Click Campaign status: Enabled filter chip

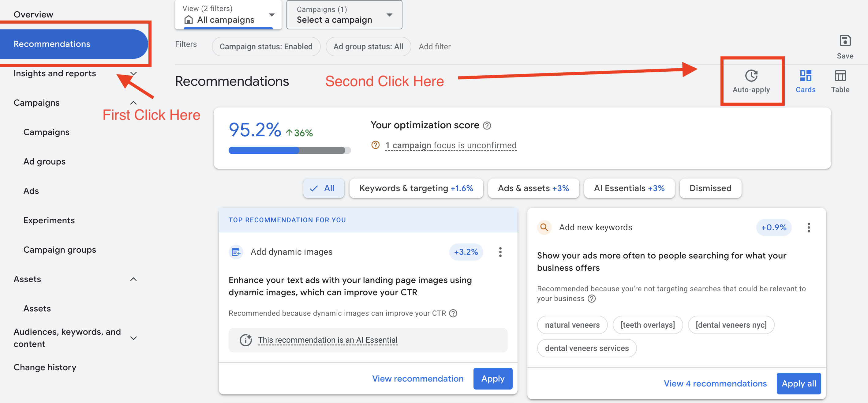pos(266,47)
